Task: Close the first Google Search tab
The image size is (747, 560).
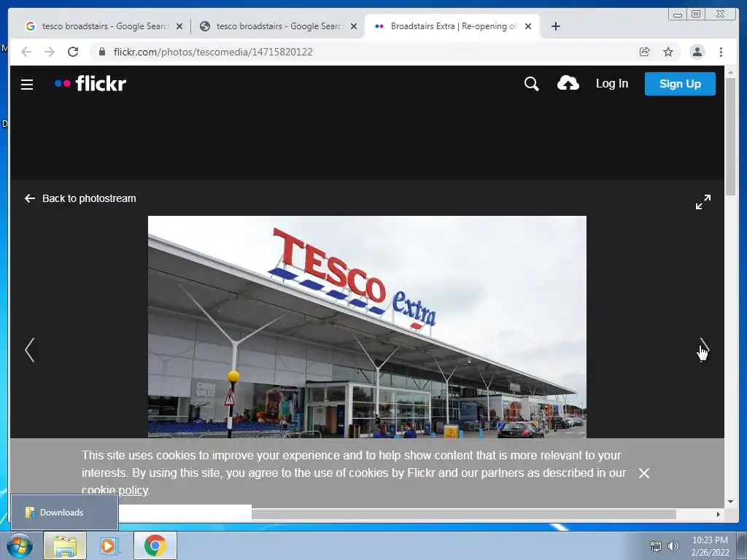Action: [179, 27]
